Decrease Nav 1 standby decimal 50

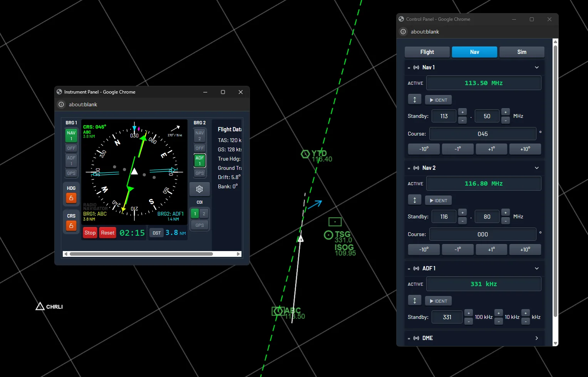pyautogui.click(x=506, y=120)
